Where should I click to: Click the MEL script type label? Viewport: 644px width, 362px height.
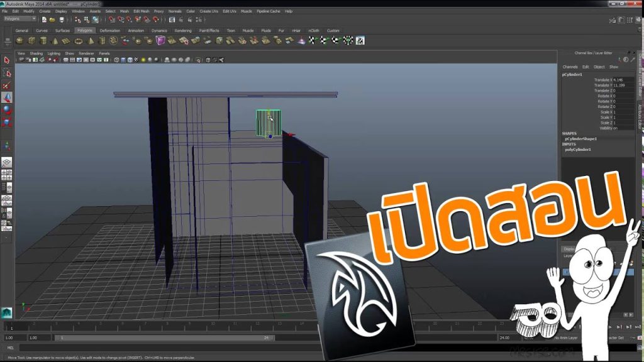pos(10,348)
